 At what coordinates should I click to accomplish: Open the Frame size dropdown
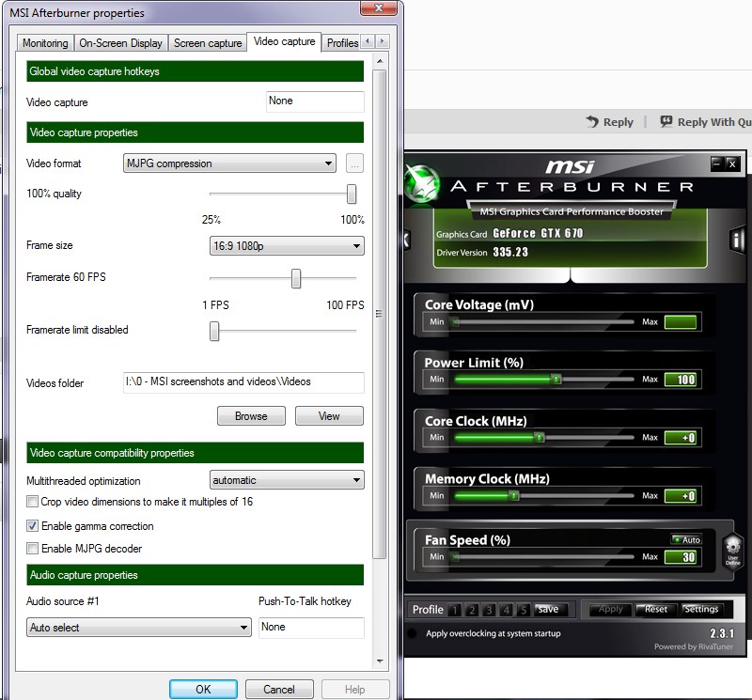287,246
